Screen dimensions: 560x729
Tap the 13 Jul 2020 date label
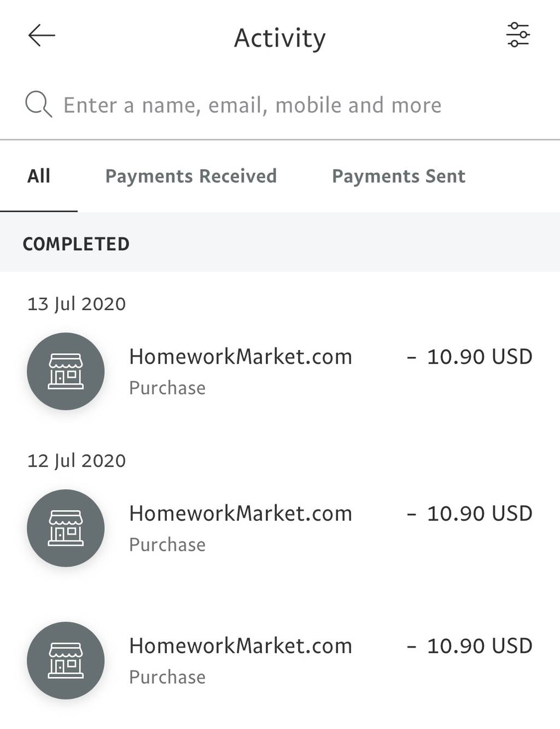[x=77, y=304]
